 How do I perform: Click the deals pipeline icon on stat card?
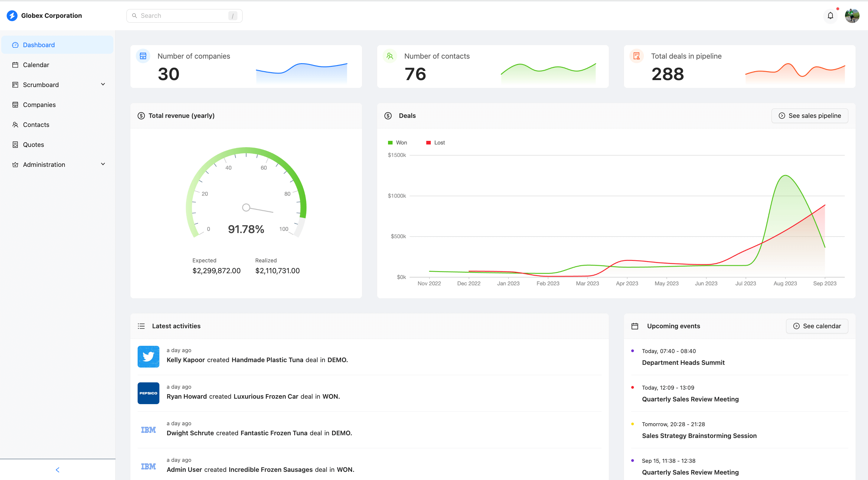click(637, 56)
